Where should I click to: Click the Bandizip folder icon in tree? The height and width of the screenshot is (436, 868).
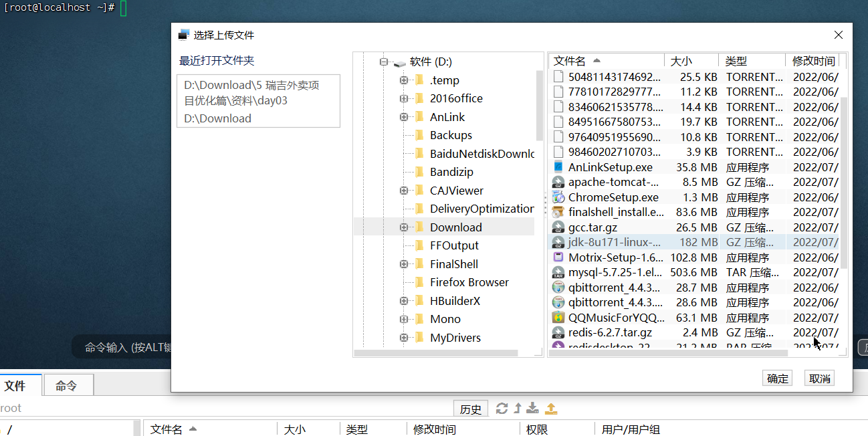[420, 172]
